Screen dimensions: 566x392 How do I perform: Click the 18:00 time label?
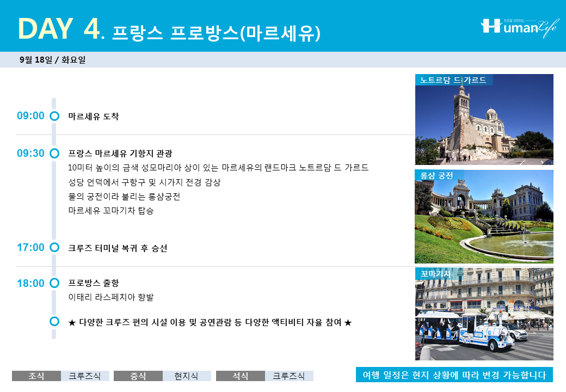[x=30, y=283]
